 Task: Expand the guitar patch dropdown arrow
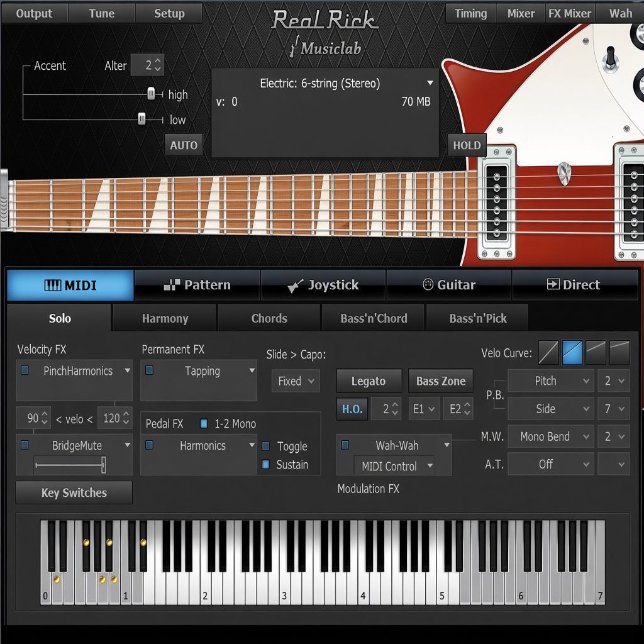430,83
